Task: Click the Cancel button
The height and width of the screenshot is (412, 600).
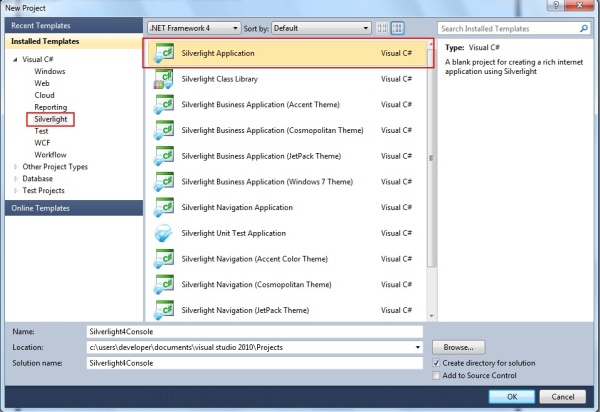Action: pos(562,397)
